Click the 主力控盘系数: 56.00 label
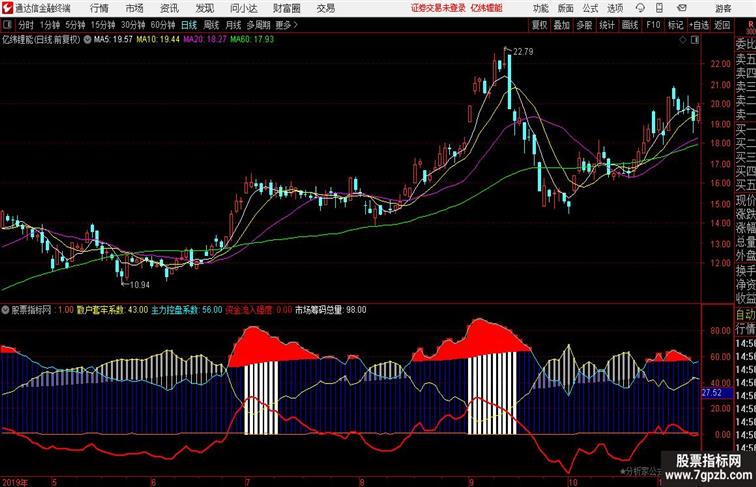Viewport: 756px width, 487px height. click(x=187, y=310)
